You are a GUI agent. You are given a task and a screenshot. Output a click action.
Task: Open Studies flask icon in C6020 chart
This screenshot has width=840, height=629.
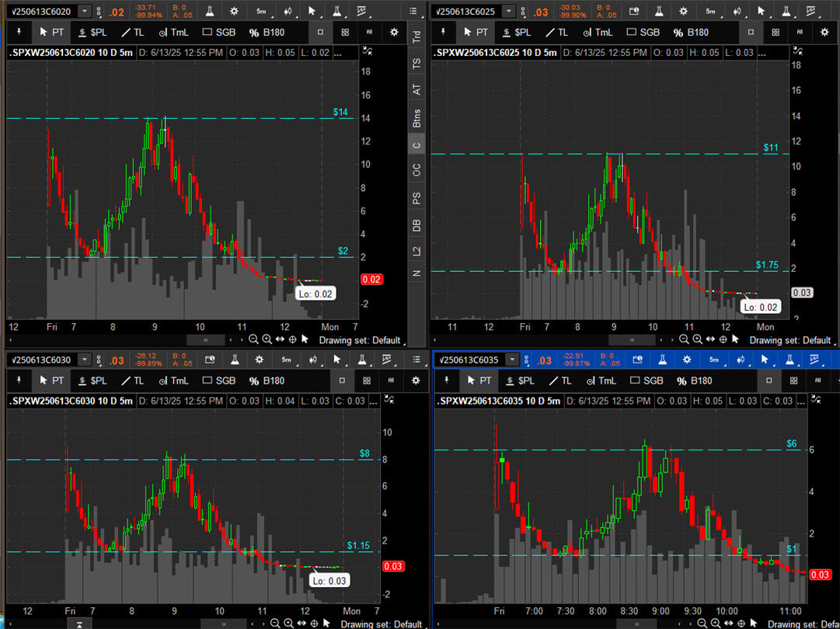[x=210, y=12]
